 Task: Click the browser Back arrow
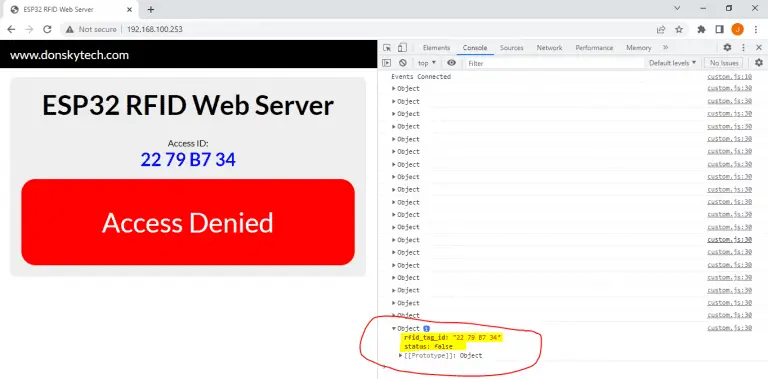tap(11, 29)
